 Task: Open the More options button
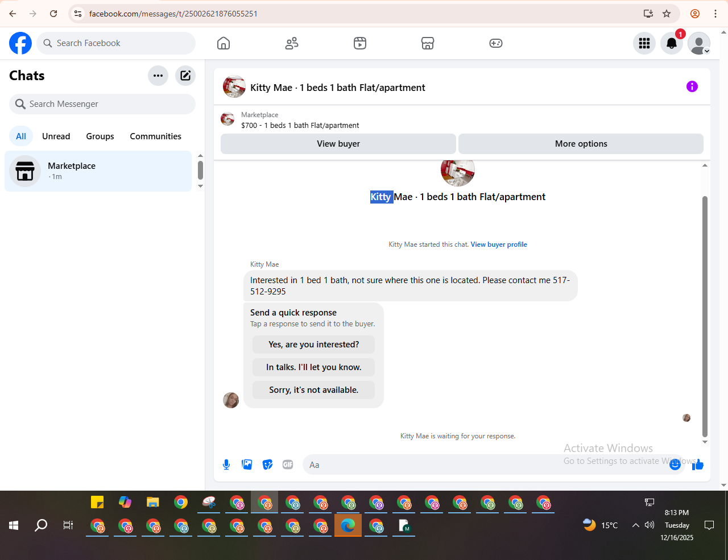click(581, 144)
